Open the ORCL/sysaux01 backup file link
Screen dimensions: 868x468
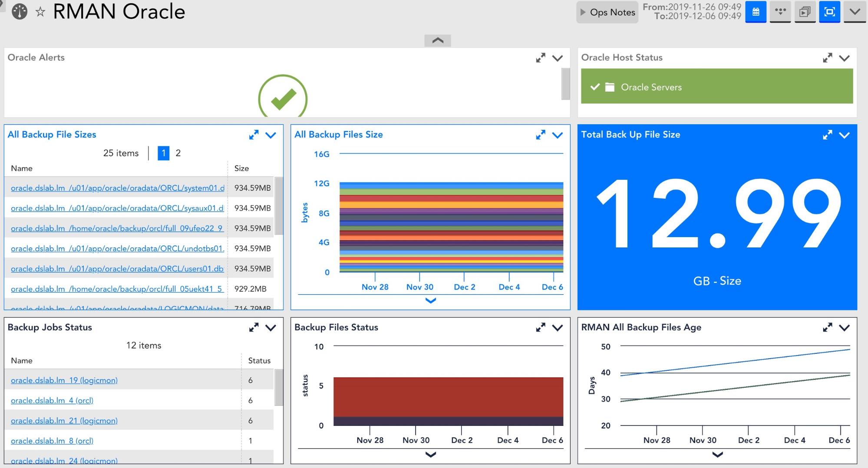(117, 208)
